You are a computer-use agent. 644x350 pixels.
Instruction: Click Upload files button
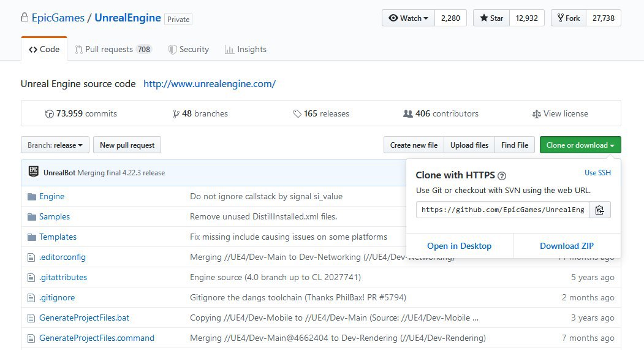click(469, 145)
